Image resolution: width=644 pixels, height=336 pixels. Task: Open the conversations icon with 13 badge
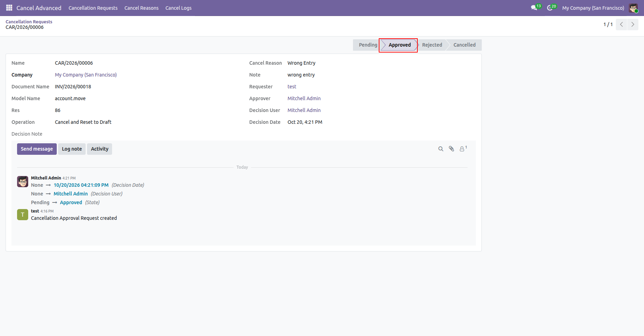click(535, 8)
